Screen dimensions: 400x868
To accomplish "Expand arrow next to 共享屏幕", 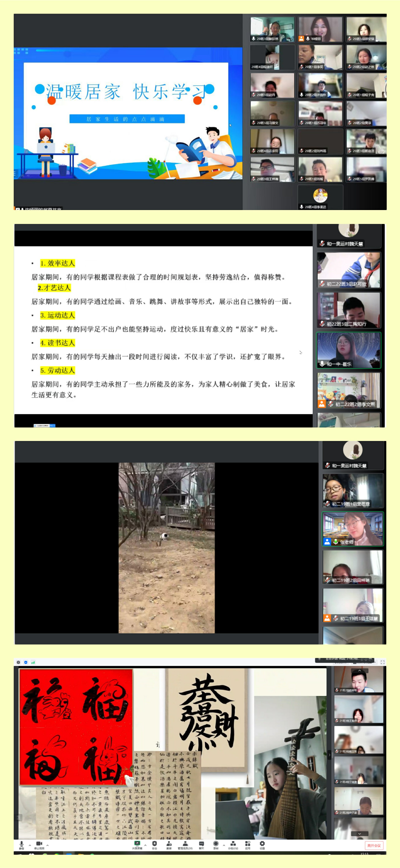I will 145,845.
